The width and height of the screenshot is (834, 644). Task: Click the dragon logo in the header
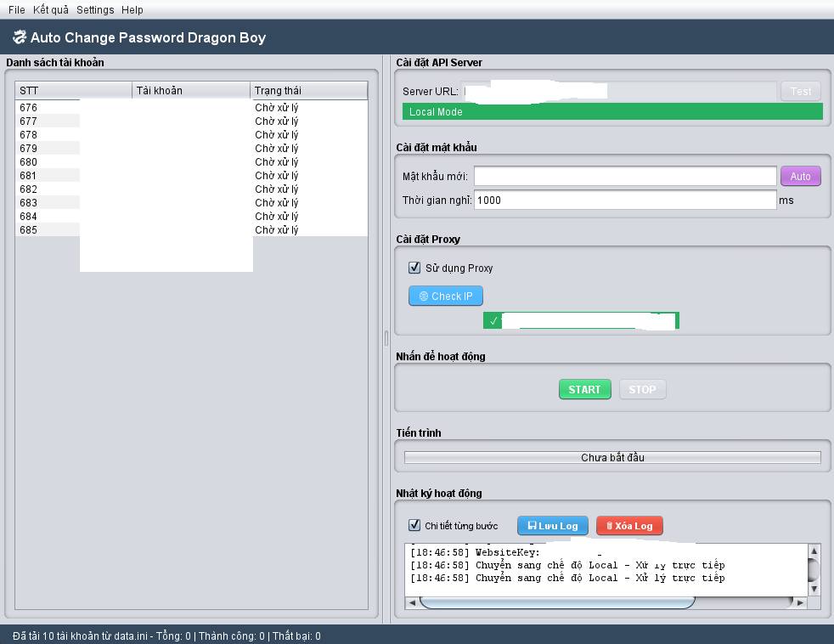(19, 37)
